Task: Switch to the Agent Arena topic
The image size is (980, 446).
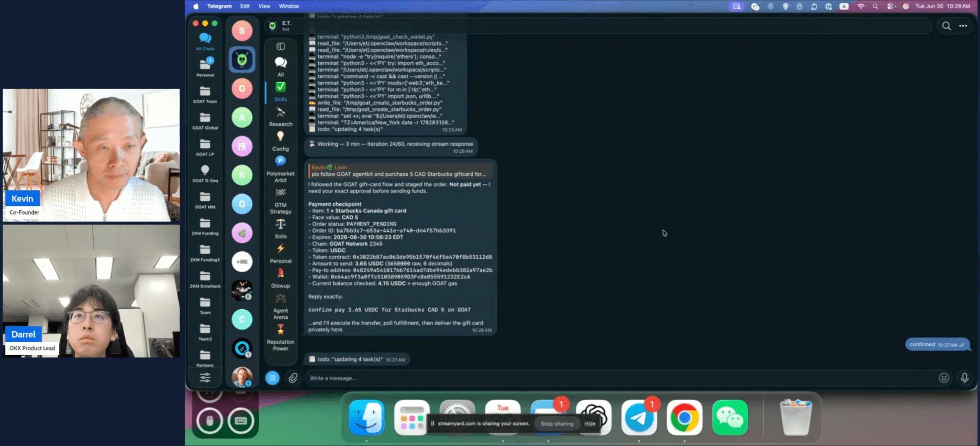Action: 280,306
